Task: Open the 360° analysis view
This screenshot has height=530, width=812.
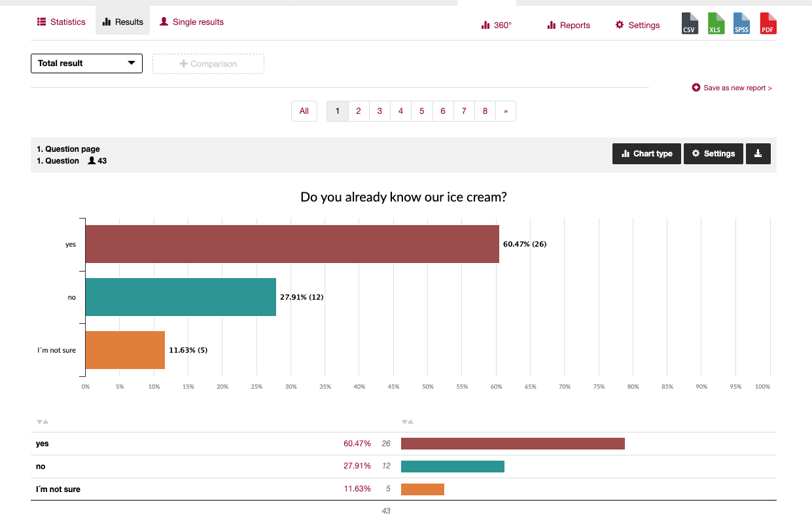Action: click(x=495, y=25)
